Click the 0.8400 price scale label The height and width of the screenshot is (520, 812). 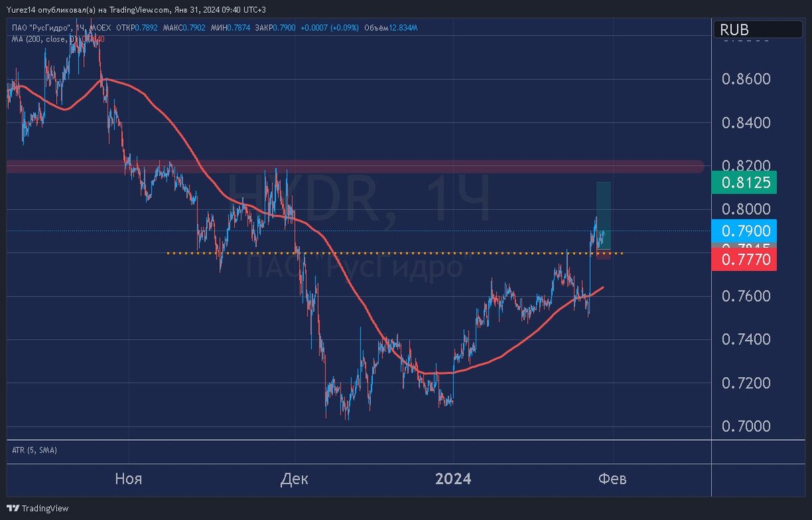746,123
